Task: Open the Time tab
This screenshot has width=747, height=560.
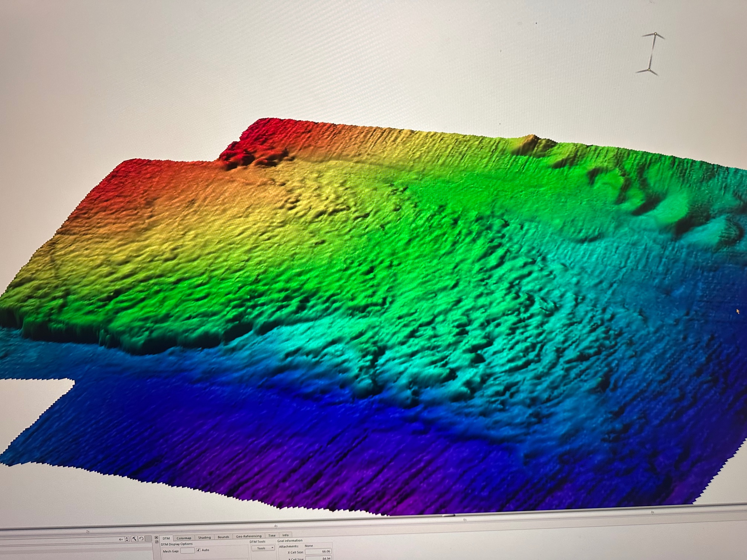Action: [x=272, y=535]
